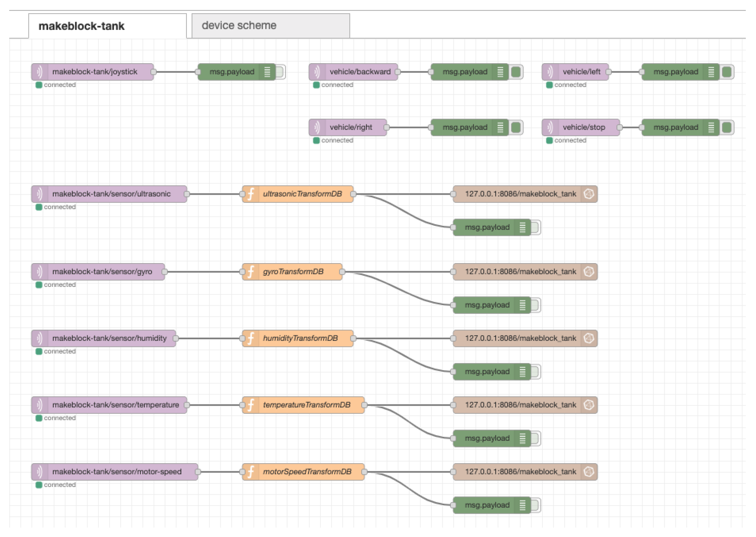Click the InfluxDB icon on the motor-speed output node

coord(589,472)
